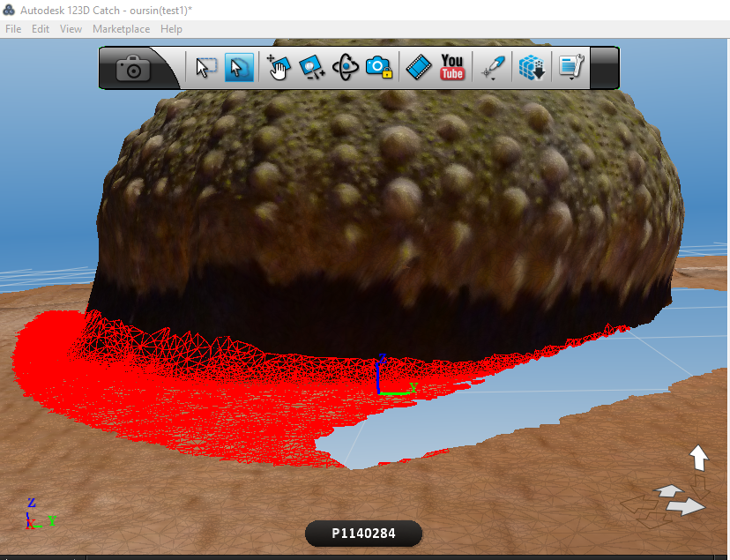Click the Autodesk 123D Catch title bar icon
The image size is (730, 560).
click(x=9, y=10)
